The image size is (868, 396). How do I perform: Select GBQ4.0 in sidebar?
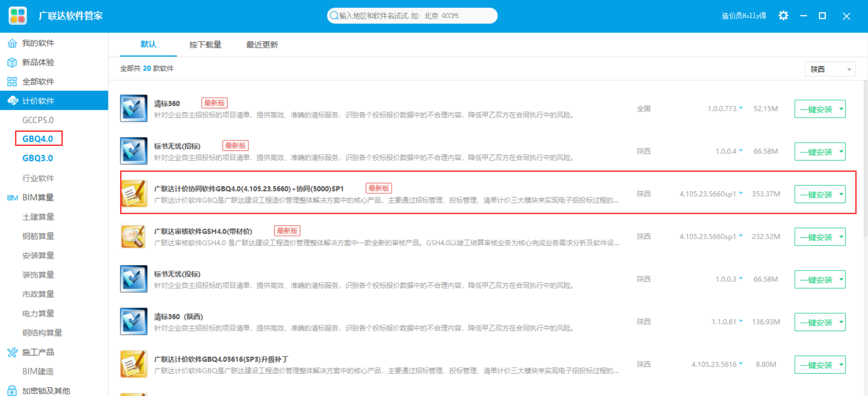coord(38,139)
